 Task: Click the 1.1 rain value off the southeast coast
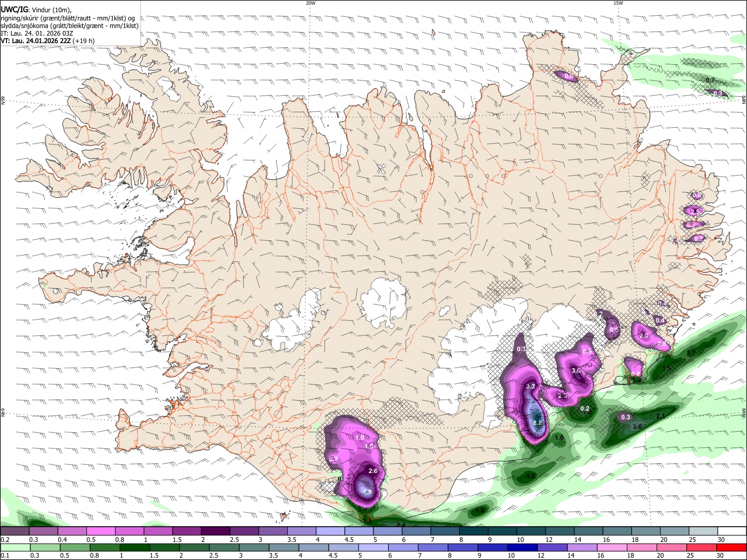coord(691,352)
